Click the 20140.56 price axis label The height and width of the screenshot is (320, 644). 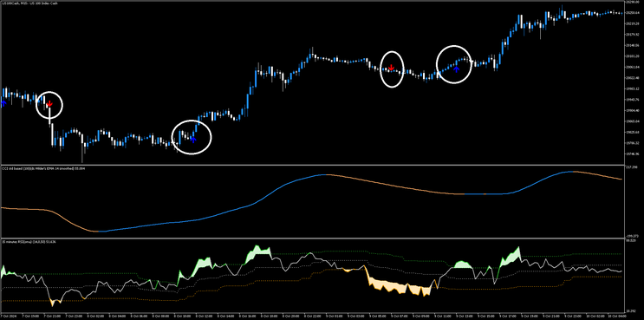coord(633,45)
